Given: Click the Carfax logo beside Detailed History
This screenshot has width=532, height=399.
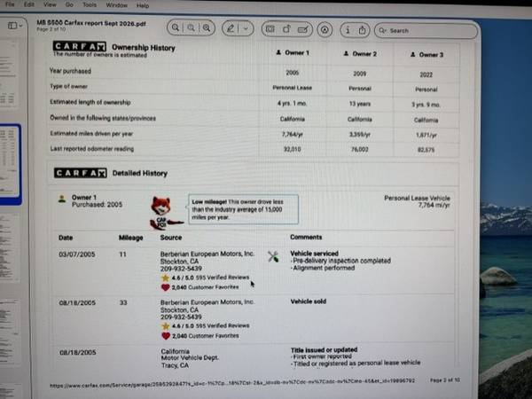Looking at the screenshot, I should tap(81, 173).
